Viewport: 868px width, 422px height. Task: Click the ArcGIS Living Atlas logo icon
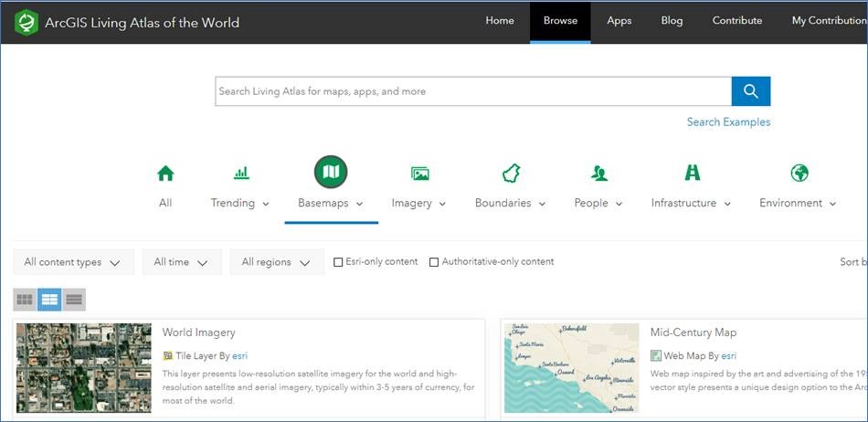click(x=26, y=23)
